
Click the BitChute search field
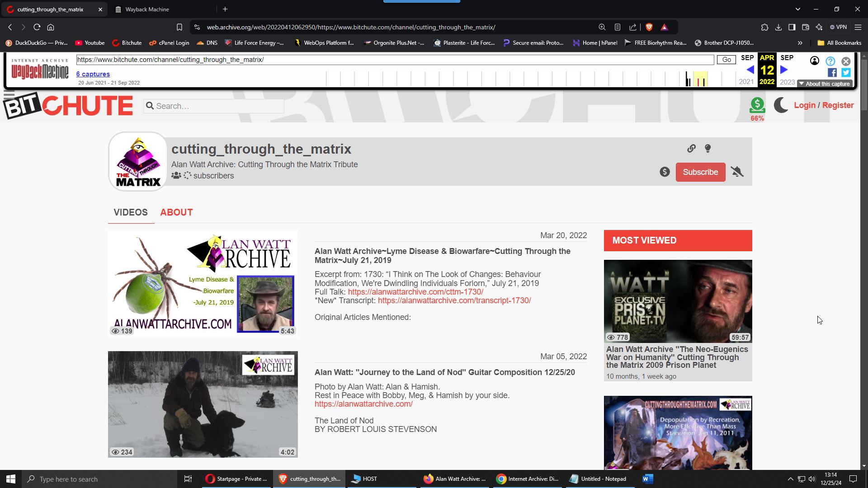pos(214,106)
